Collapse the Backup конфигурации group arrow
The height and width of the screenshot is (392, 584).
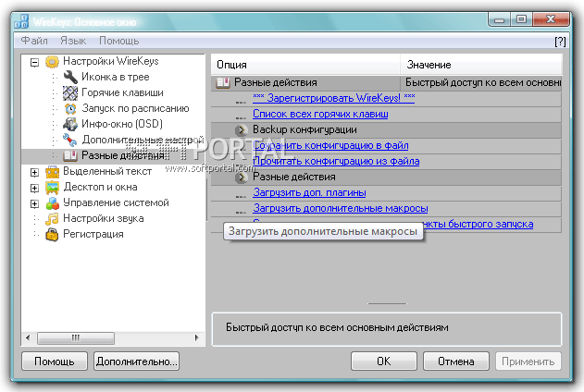click(x=242, y=129)
